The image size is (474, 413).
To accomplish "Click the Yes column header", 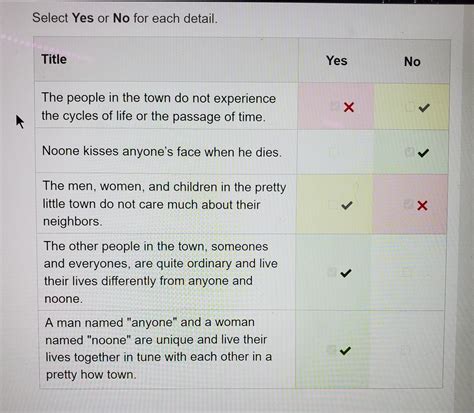I will [337, 61].
